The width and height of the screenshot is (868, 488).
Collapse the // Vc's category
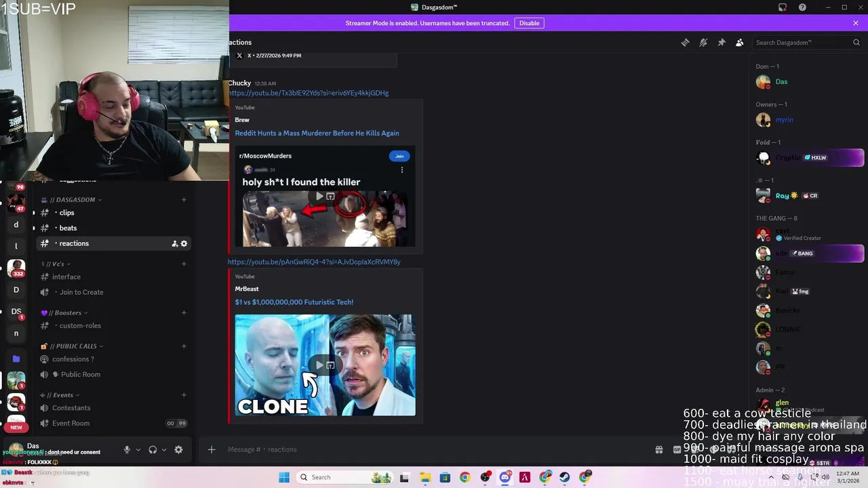pyautogui.click(x=56, y=264)
